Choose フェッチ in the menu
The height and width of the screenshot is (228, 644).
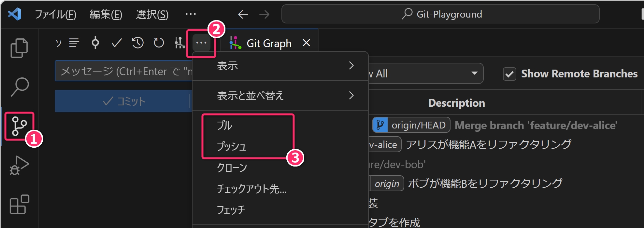[231, 210]
